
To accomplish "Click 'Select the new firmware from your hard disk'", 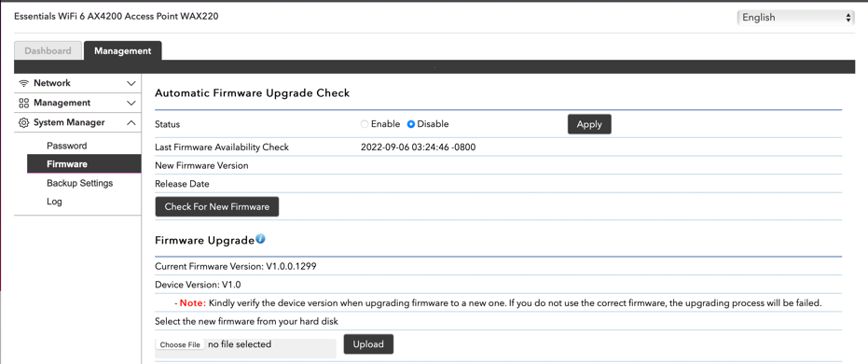I will pyautogui.click(x=246, y=321).
